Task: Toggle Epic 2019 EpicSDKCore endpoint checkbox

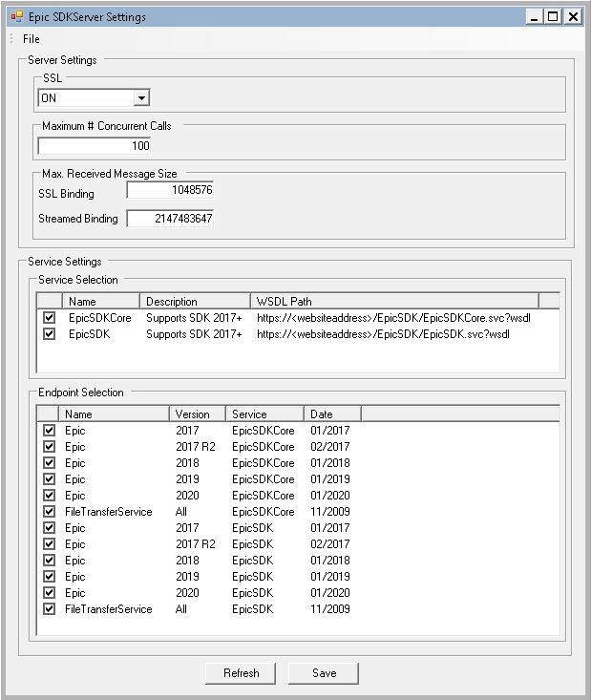Action: coord(49,479)
